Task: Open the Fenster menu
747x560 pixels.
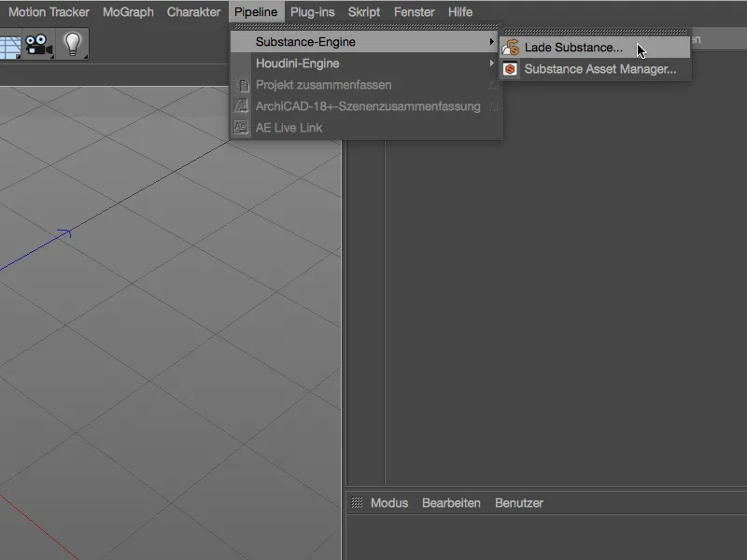Action: coord(414,12)
